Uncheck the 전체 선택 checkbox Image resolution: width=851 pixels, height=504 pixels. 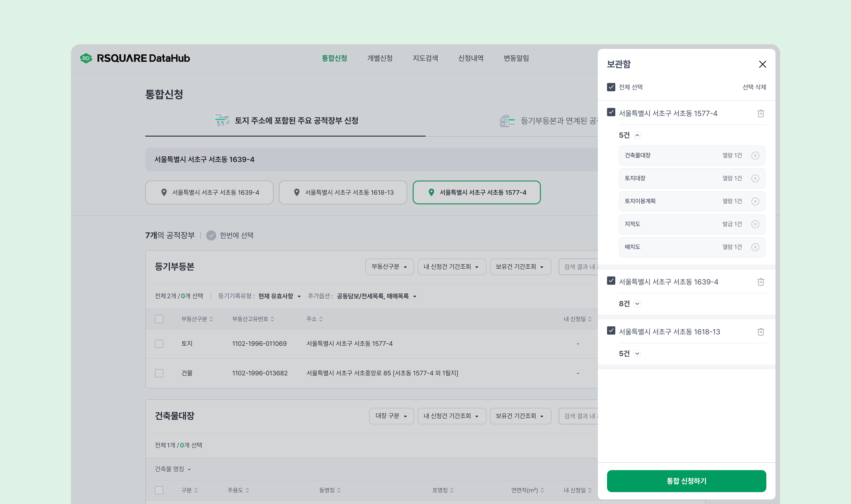[611, 87]
